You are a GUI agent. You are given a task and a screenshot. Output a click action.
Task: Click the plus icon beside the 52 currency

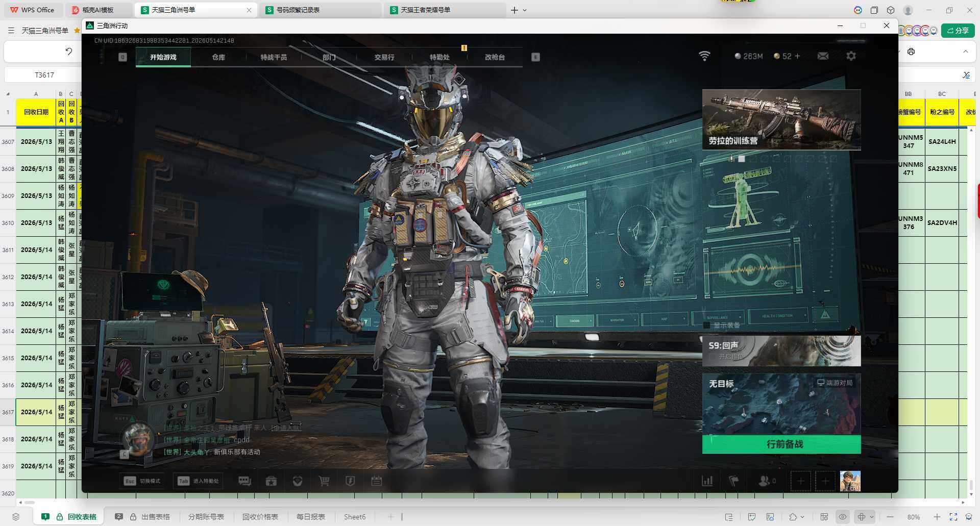pyautogui.click(x=797, y=56)
